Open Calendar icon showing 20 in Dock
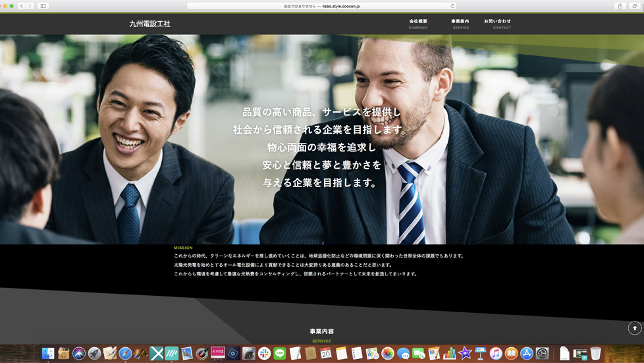 (x=326, y=353)
